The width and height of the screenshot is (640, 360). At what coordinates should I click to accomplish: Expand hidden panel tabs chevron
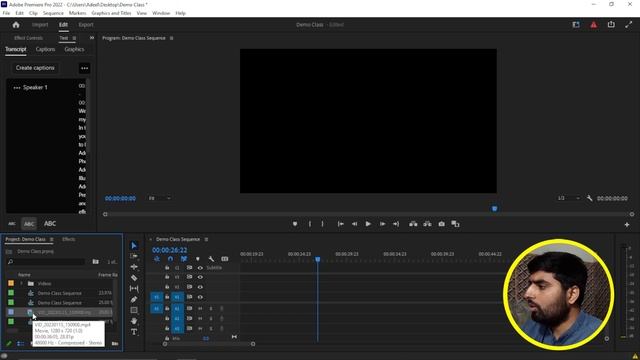pyautogui.click(x=92, y=38)
